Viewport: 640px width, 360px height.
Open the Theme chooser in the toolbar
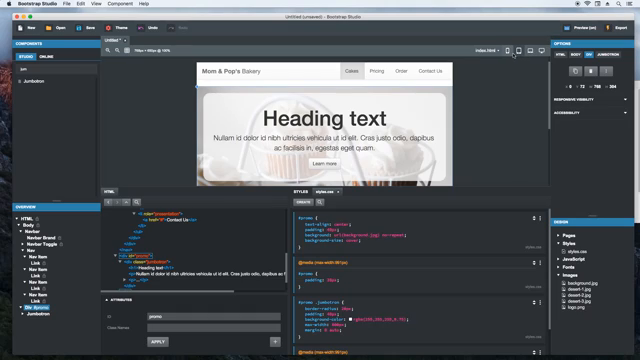(x=117, y=28)
